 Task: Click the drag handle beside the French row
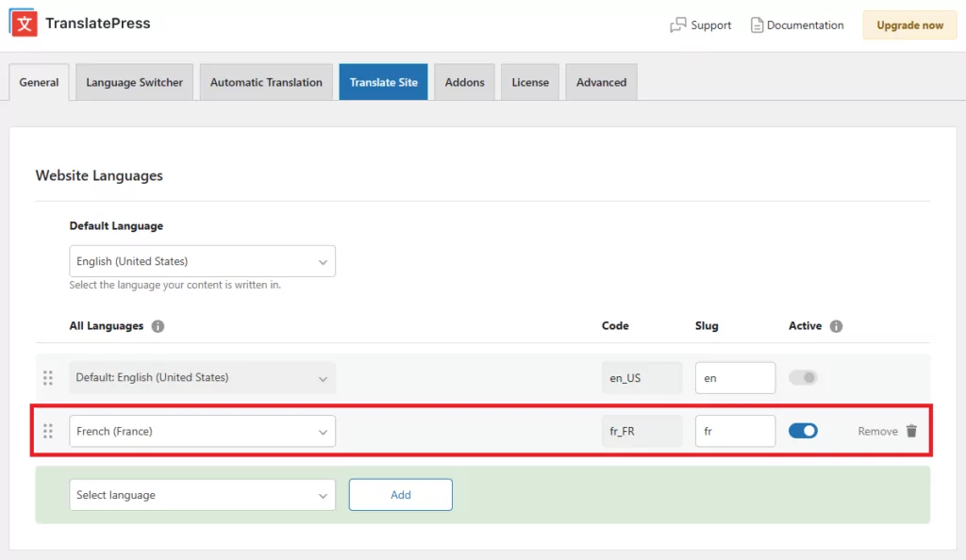pos(48,431)
